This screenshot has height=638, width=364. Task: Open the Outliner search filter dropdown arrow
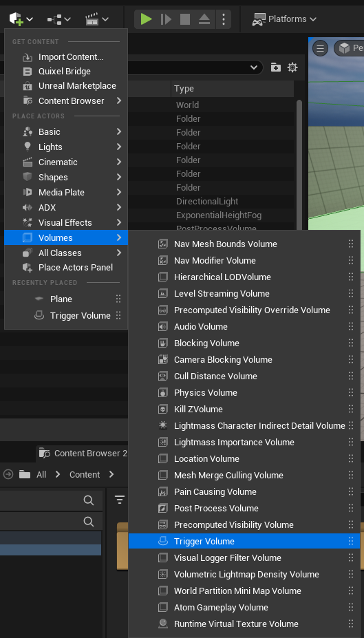tap(254, 67)
